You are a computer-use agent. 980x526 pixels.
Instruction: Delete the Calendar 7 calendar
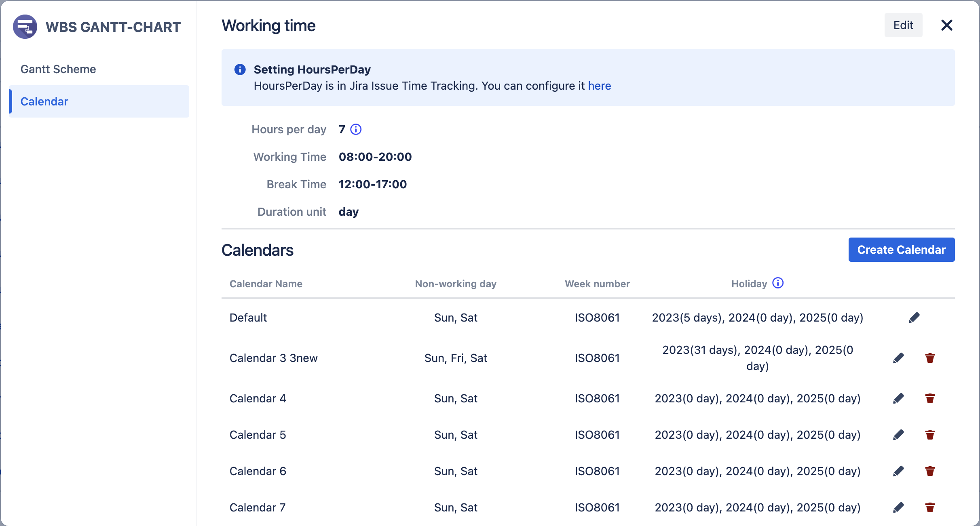(x=929, y=508)
